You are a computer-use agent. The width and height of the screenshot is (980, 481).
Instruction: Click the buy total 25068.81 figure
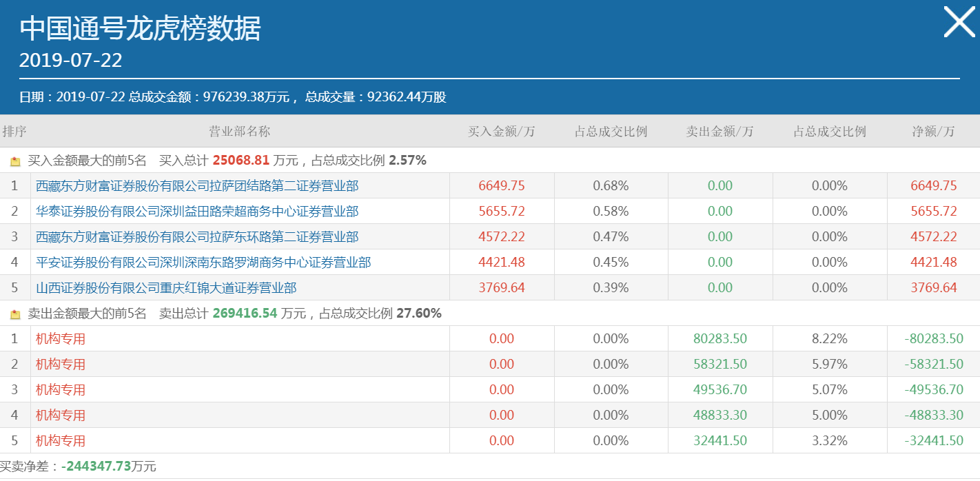pos(241,161)
